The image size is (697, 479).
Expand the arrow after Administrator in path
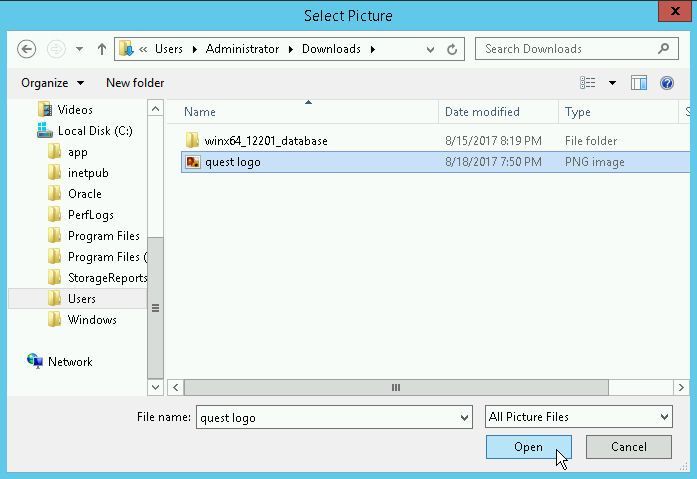tap(291, 49)
